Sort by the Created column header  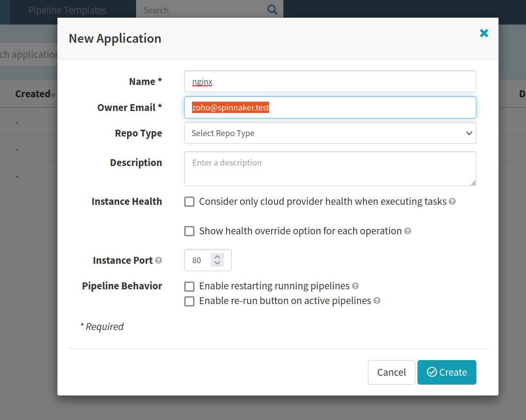[33, 94]
